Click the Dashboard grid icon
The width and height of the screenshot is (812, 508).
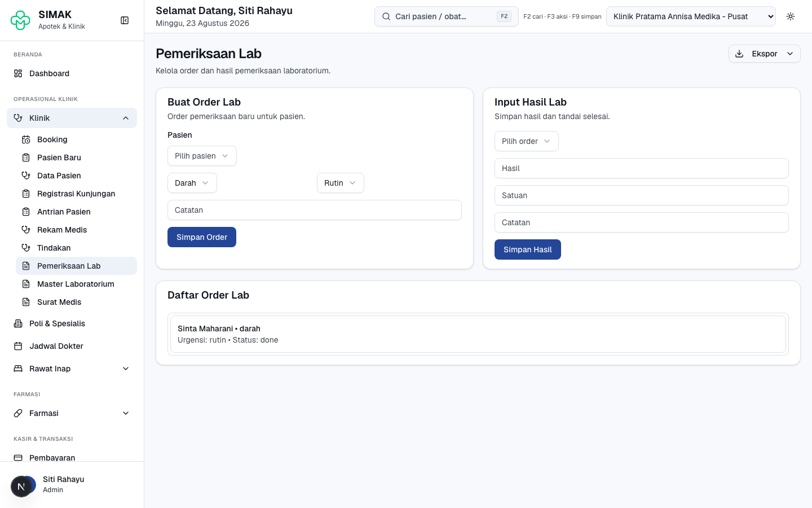(18, 73)
